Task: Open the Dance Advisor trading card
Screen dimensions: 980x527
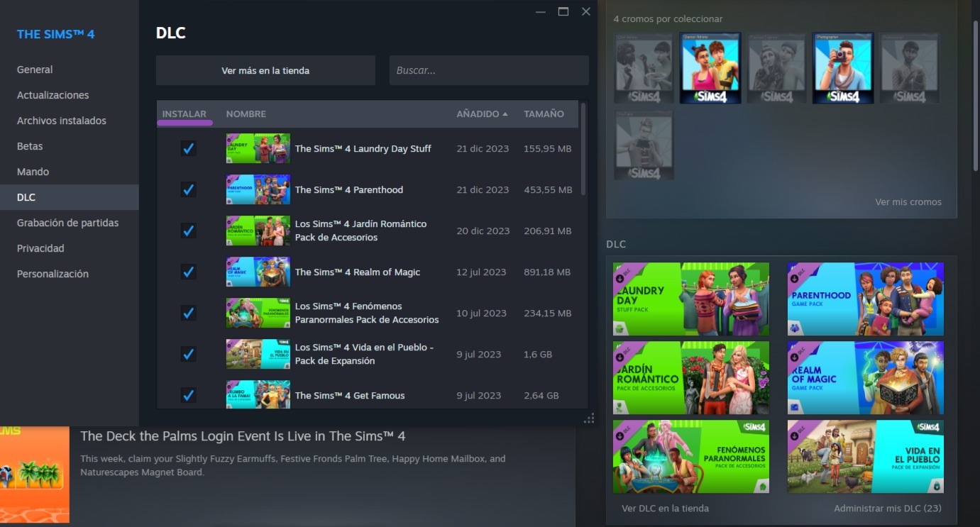Action: [x=710, y=68]
